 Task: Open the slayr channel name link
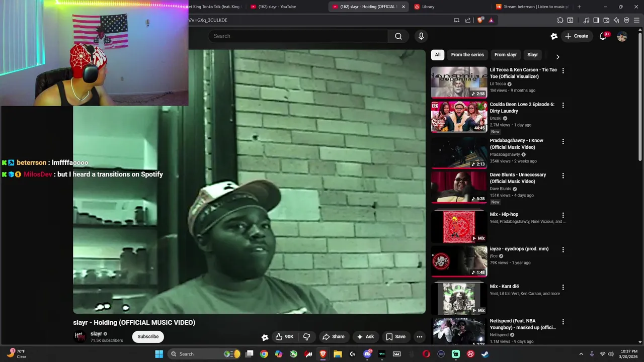pyautogui.click(x=96, y=334)
